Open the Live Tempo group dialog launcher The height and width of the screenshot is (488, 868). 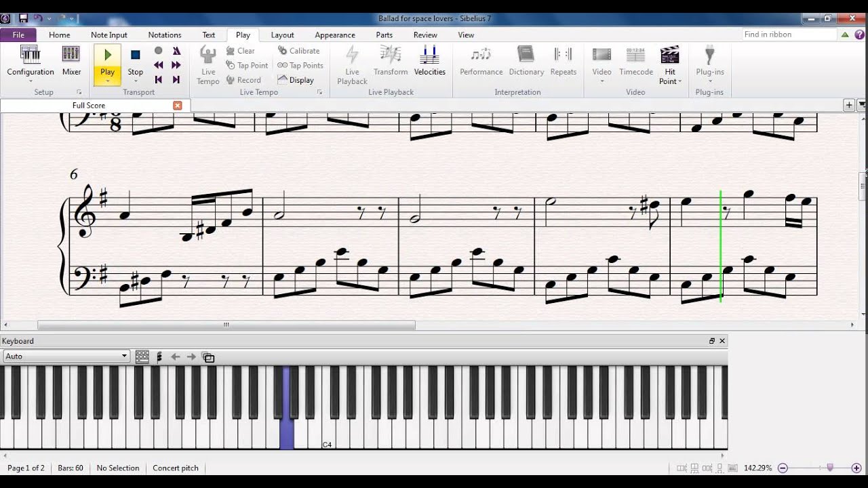click(x=320, y=92)
